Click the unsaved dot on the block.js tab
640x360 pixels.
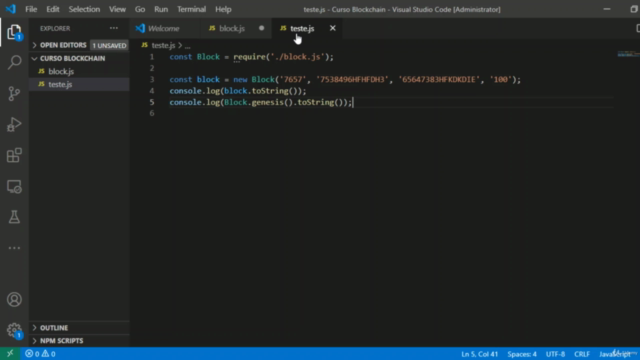[x=262, y=28]
